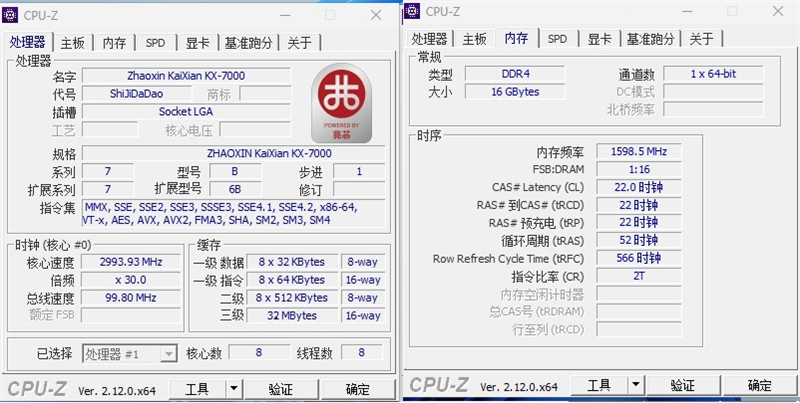Open 主板 tab in left window
Screen dimensions: 800x403
point(72,43)
